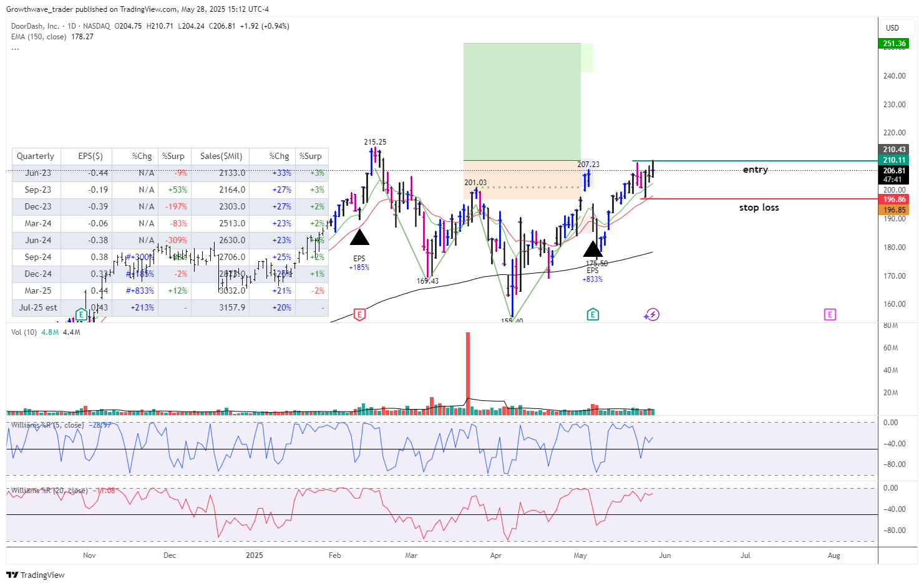Click the 'Jun-24' quarter row
Screen dimensions: 924x586
tap(170, 240)
